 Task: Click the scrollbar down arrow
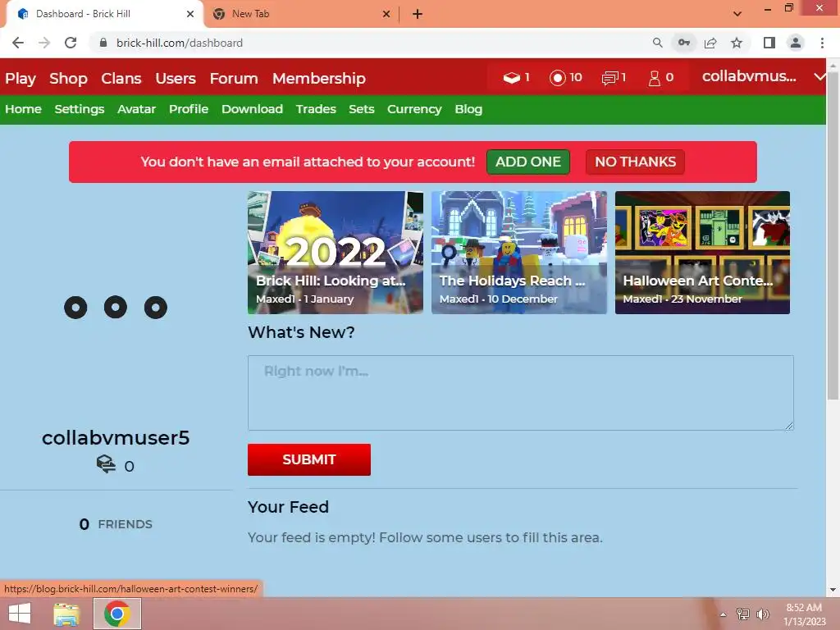833,590
